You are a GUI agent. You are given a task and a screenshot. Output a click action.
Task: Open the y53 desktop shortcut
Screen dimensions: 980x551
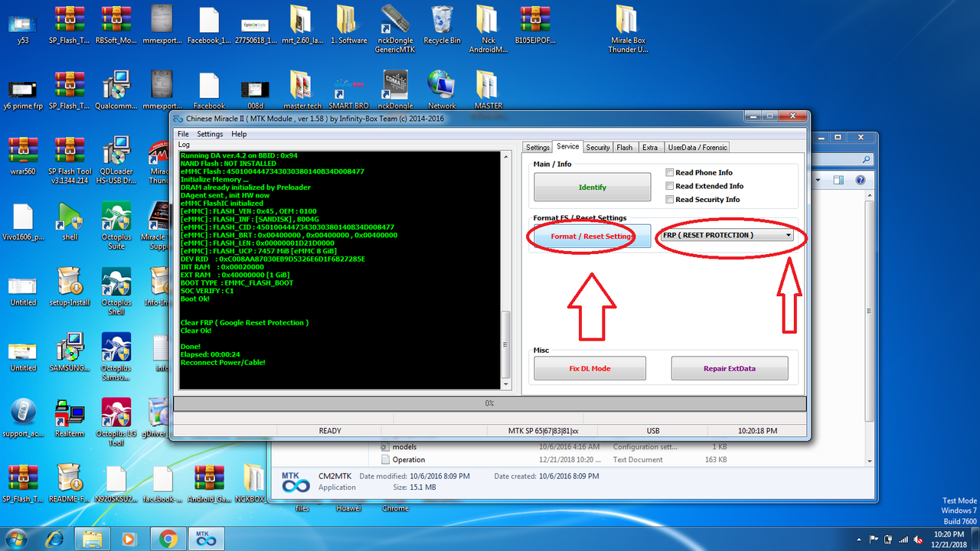coord(23,25)
